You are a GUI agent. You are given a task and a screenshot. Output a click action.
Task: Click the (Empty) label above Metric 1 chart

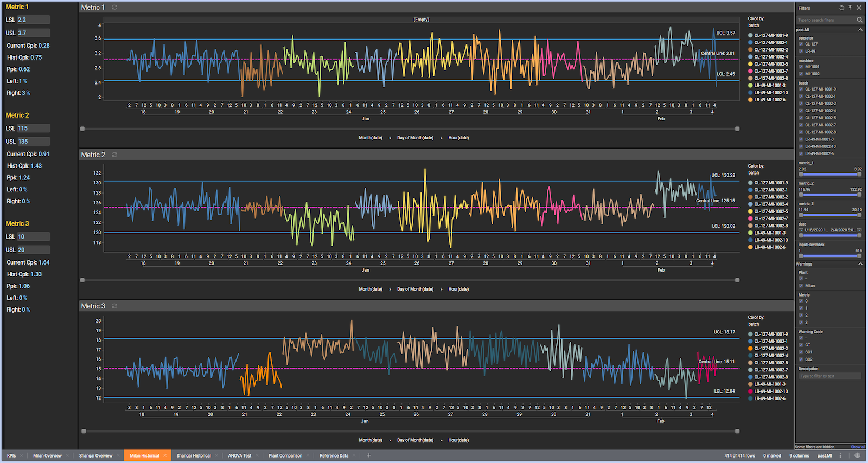(x=422, y=20)
